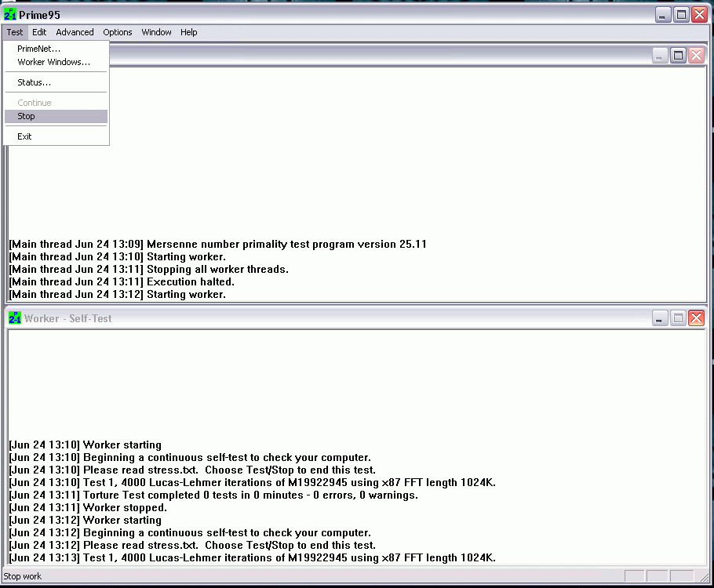Choose Exit from the Test menu
Screen dimensions: 714x588
click(56, 136)
